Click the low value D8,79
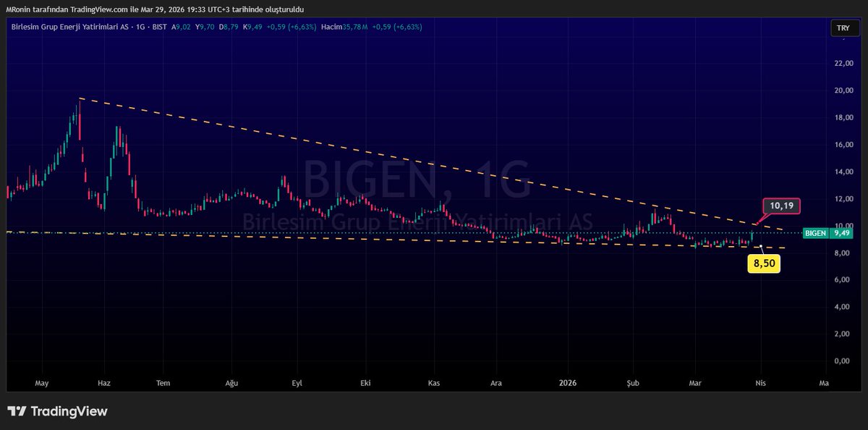Viewport: 868px width, 430px height. point(230,27)
